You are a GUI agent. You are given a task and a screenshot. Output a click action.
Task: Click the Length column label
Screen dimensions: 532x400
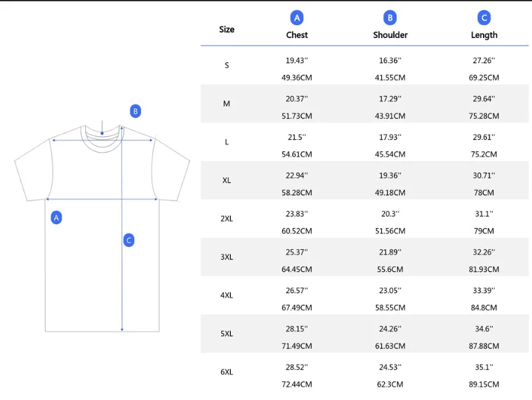(484, 35)
